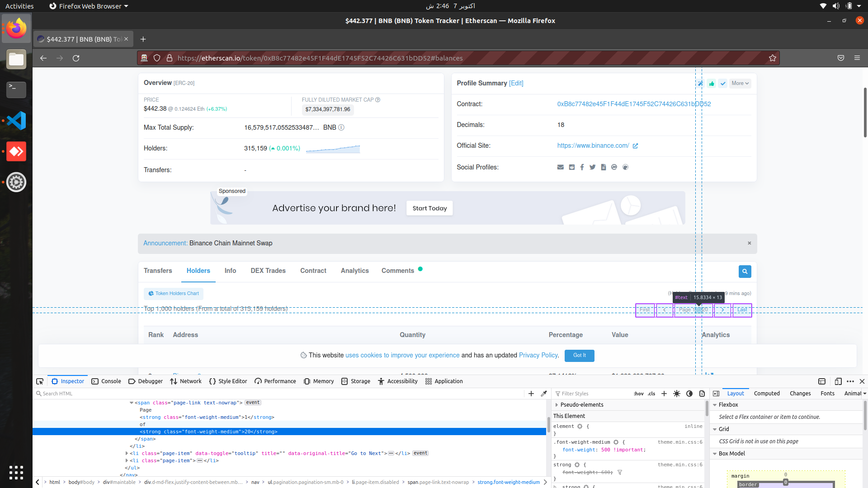Open the Network panel
Viewport: 868px width, 488px height.
pos(186,381)
